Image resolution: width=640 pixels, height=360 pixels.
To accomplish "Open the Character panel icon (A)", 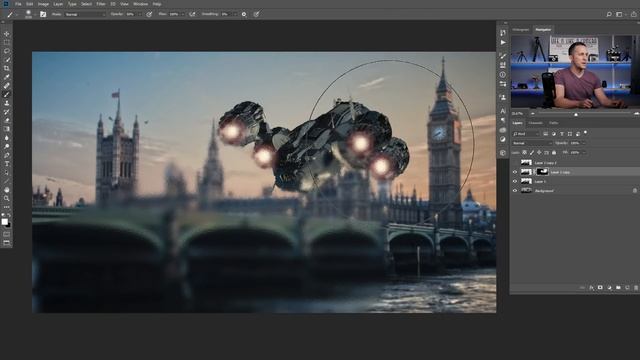I will [503, 111].
